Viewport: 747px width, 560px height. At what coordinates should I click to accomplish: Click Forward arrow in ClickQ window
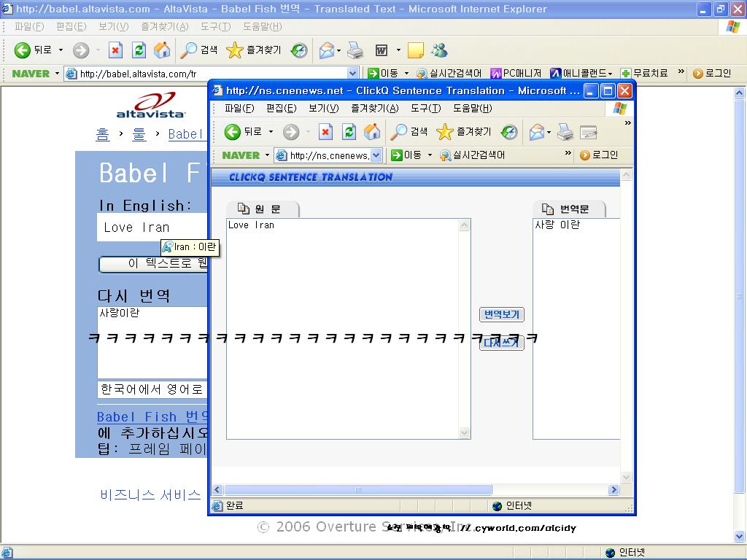(291, 132)
